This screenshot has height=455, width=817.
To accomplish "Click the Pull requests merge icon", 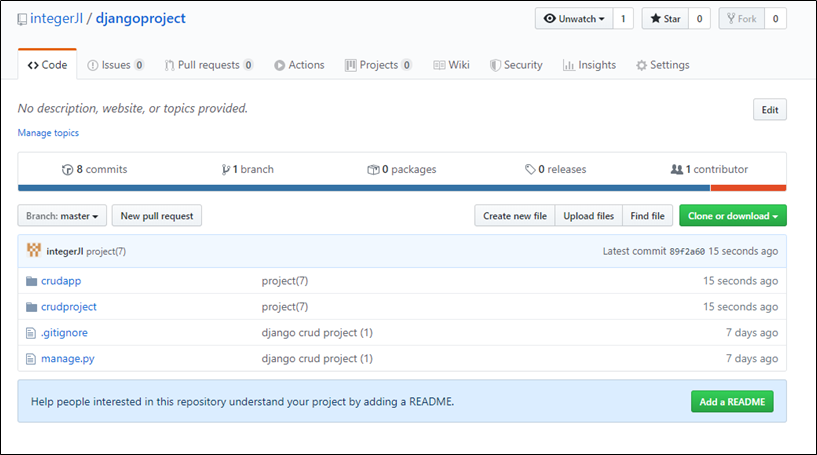I will tap(169, 65).
